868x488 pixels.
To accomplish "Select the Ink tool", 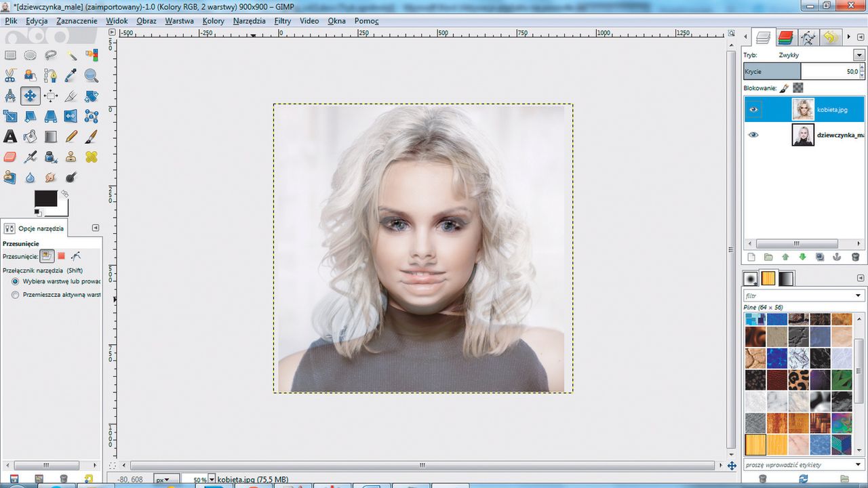I will pyautogui.click(x=51, y=157).
